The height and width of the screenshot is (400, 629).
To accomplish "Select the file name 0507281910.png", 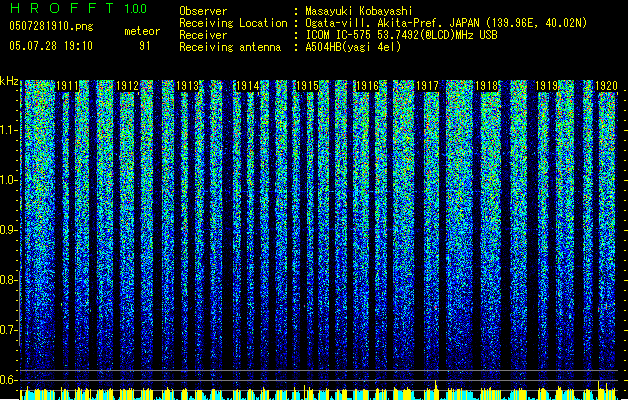I will coord(51,26).
